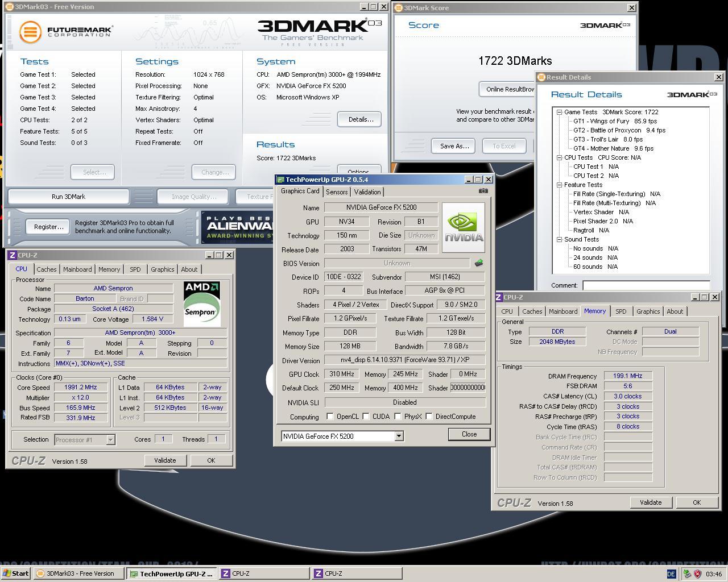Click Validate in the right CPU-Z window

click(651, 502)
